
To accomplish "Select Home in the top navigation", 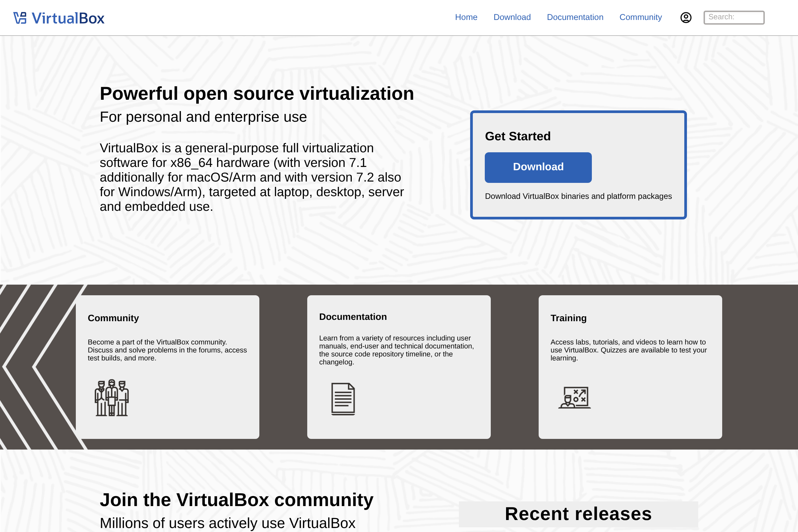I will (x=466, y=17).
